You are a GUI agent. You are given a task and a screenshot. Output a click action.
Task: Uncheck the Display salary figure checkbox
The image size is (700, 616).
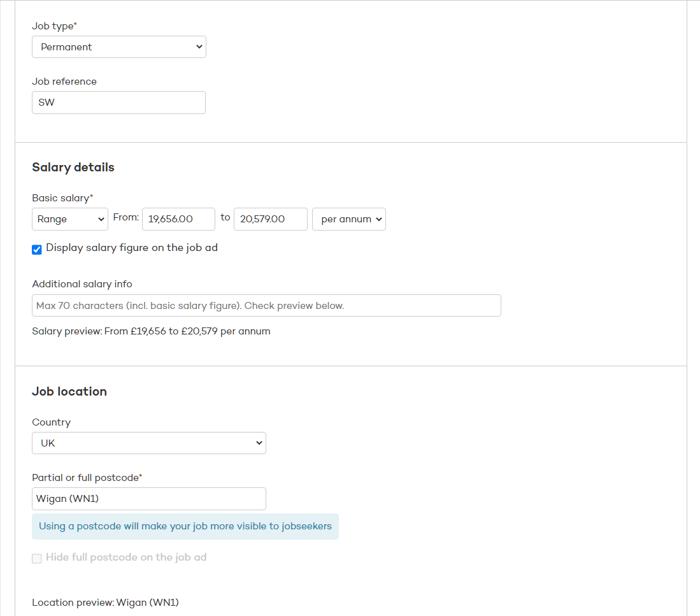[37, 249]
